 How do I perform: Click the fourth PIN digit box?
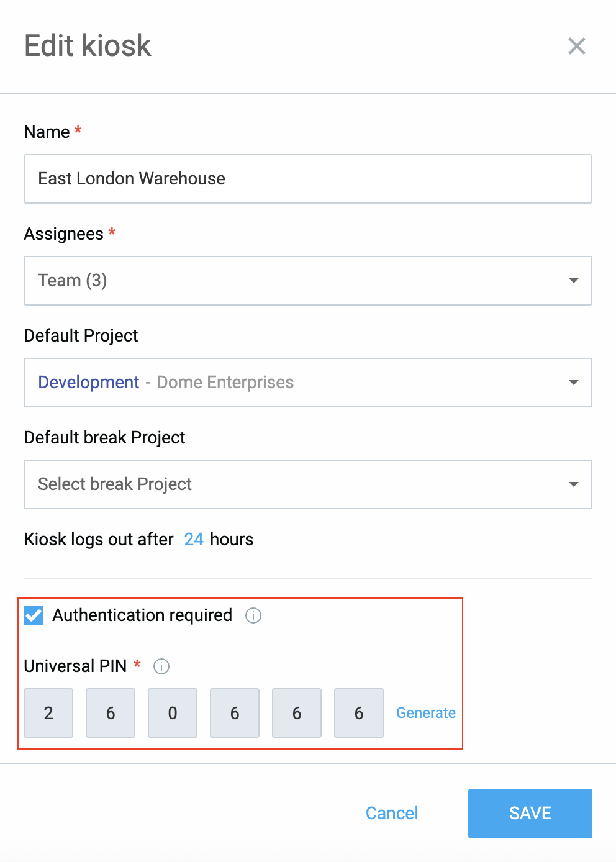tap(235, 713)
